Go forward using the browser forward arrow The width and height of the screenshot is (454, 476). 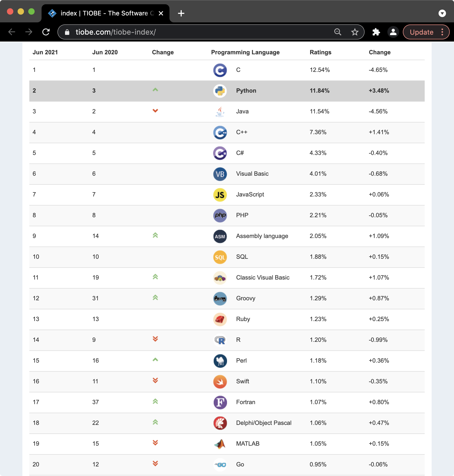pos(29,32)
